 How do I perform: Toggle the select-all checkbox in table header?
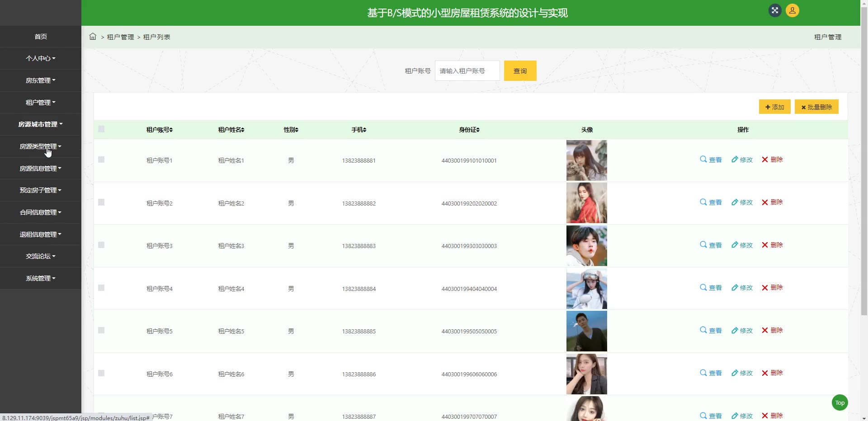pyautogui.click(x=101, y=129)
